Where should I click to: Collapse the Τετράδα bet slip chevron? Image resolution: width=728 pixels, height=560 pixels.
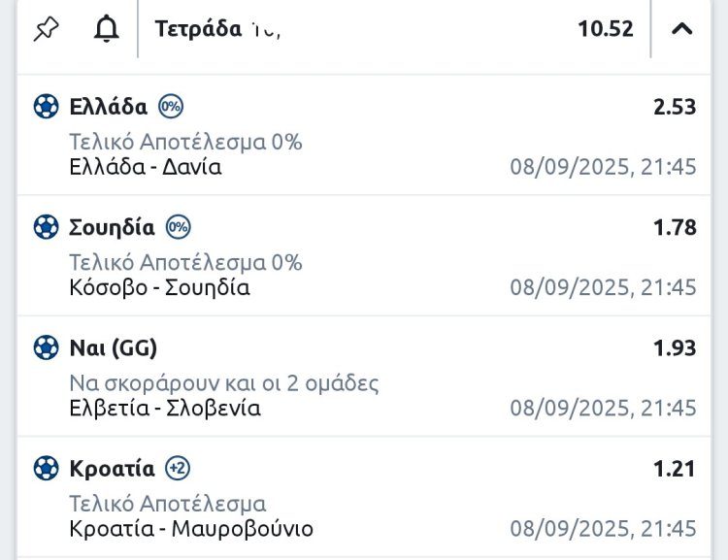click(682, 29)
